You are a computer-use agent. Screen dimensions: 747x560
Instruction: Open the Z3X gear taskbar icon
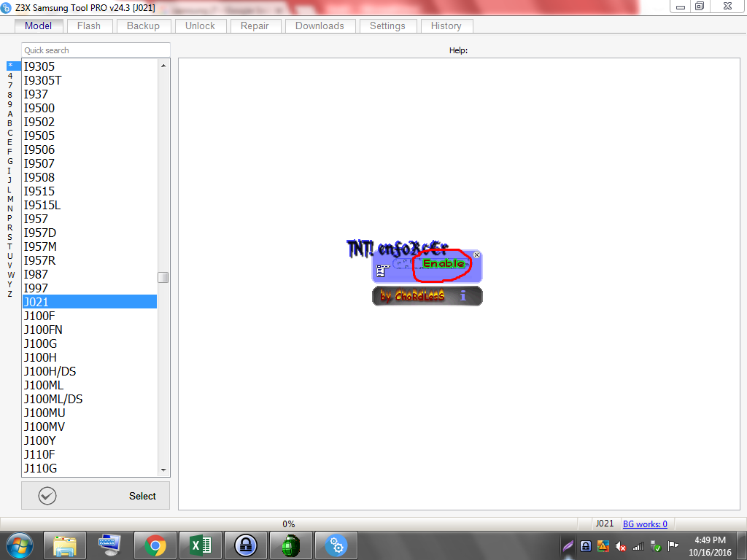(336, 545)
